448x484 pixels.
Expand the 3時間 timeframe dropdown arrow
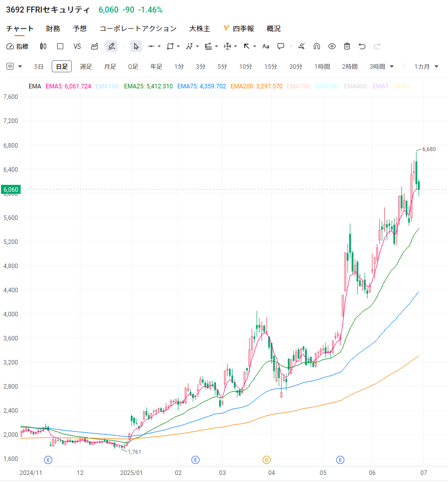point(392,66)
